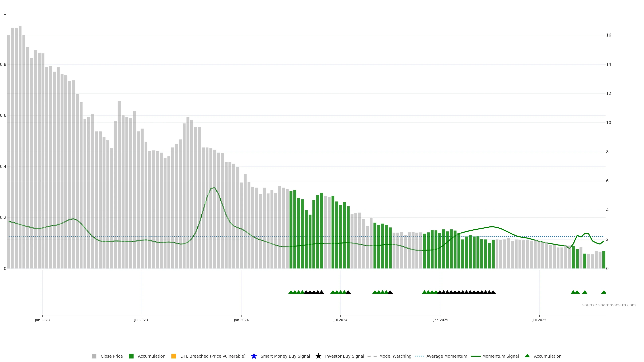Click the blue Smart Money Buy star
Image resolution: width=644 pixels, height=362 pixels.
coord(254,356)
